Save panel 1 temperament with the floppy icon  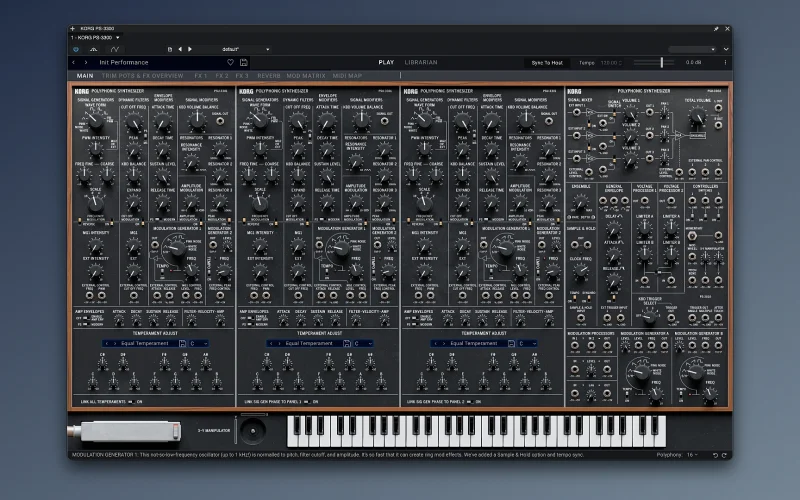(182, 343)
